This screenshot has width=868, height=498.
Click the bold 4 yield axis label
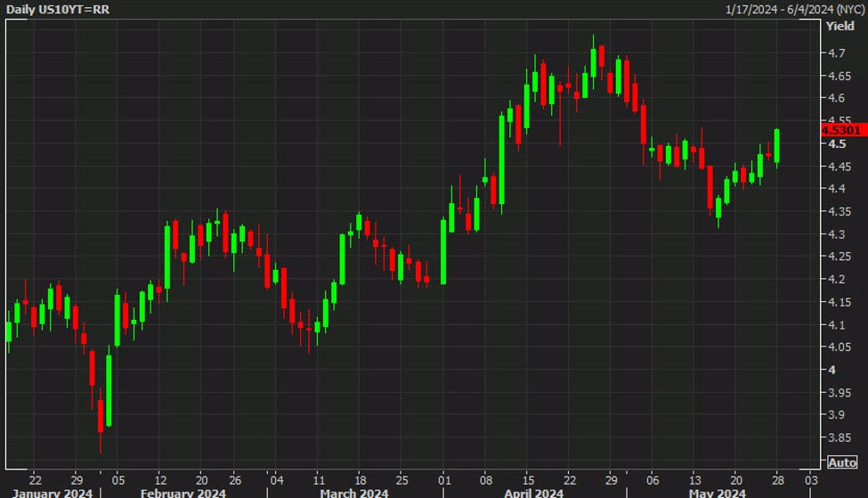tap(831, 370)
